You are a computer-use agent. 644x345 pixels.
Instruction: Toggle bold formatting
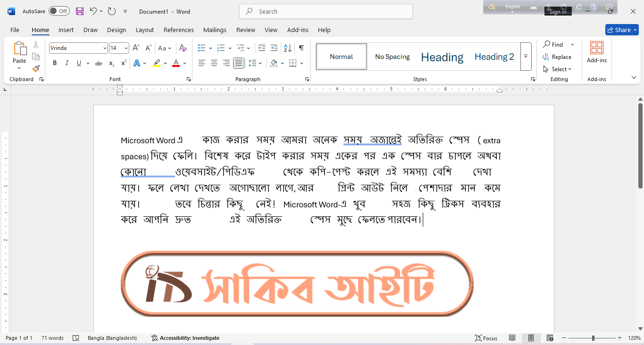pos(55,63)
